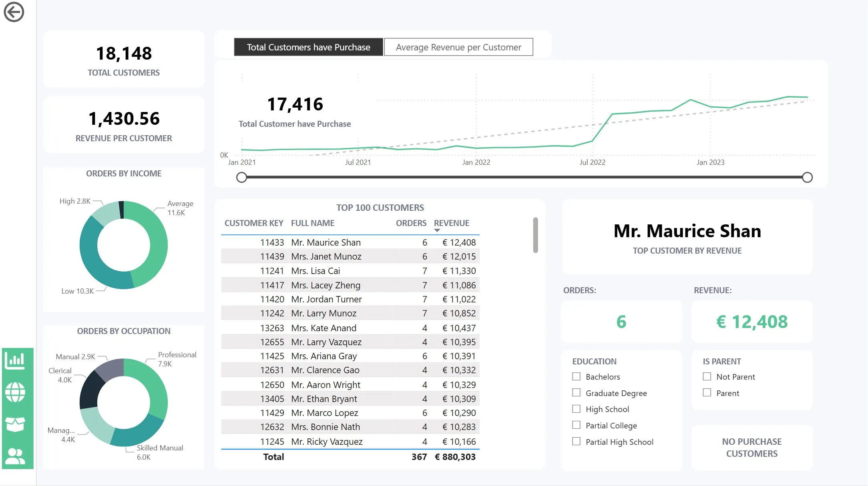Viewport: 868px width, 486px height.
Task: Select the Mr. Ethan Bryant row
Action: [x=350, y=399]
